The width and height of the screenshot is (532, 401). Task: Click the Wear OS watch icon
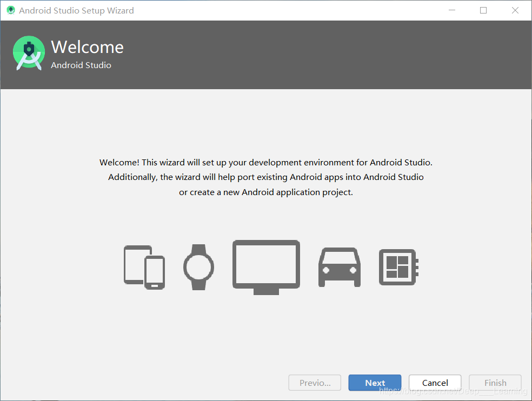(x=199, y=267)
